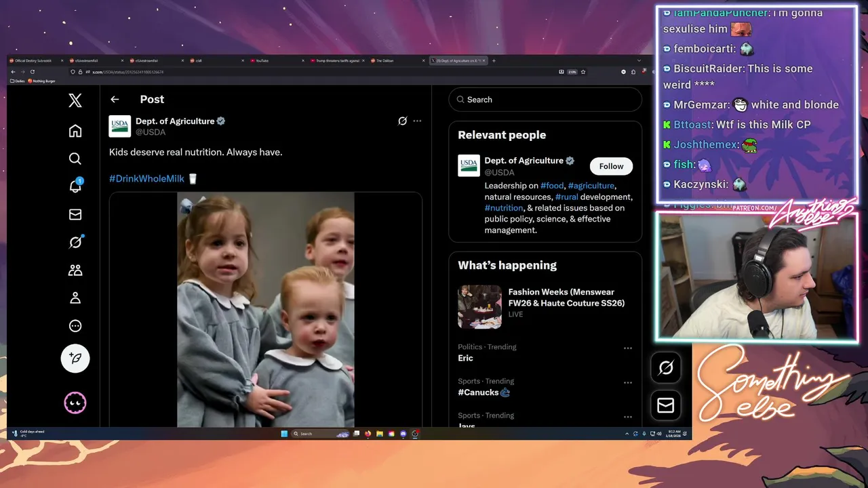Switch to Official Destiny Subreddit tab

[37, 60]
